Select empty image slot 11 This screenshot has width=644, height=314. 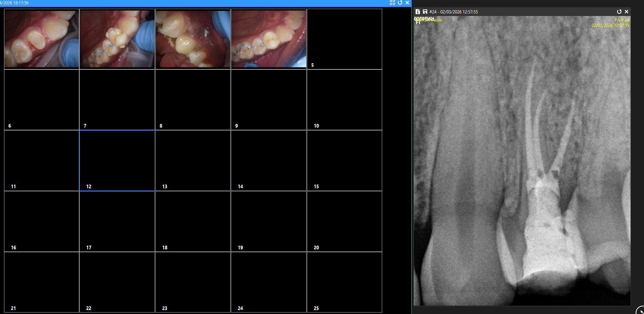tap(41, 160)
